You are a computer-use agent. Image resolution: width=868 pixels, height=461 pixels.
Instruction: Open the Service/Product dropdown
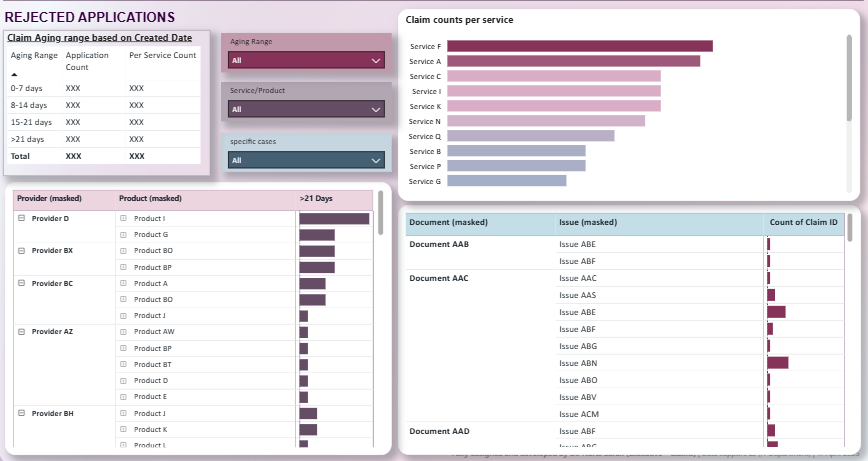306,109
